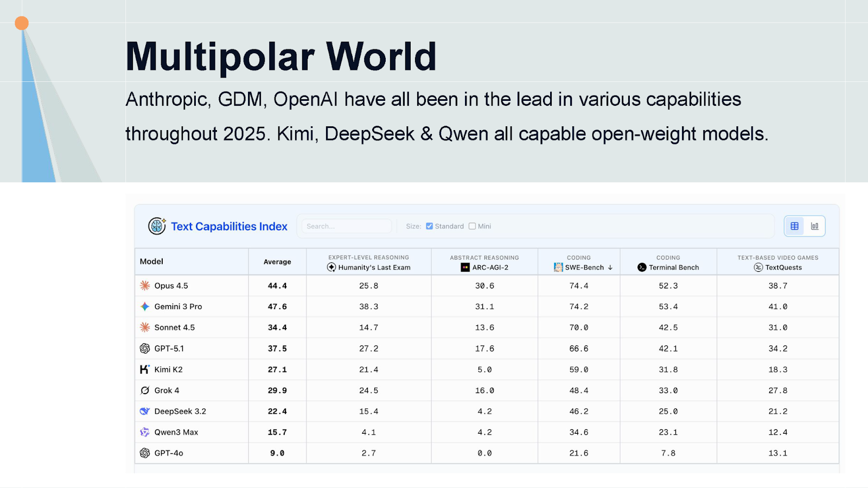
Task: Click Grok 4 SWE-Bench score 48.4
Action: (x=579, y=390)
